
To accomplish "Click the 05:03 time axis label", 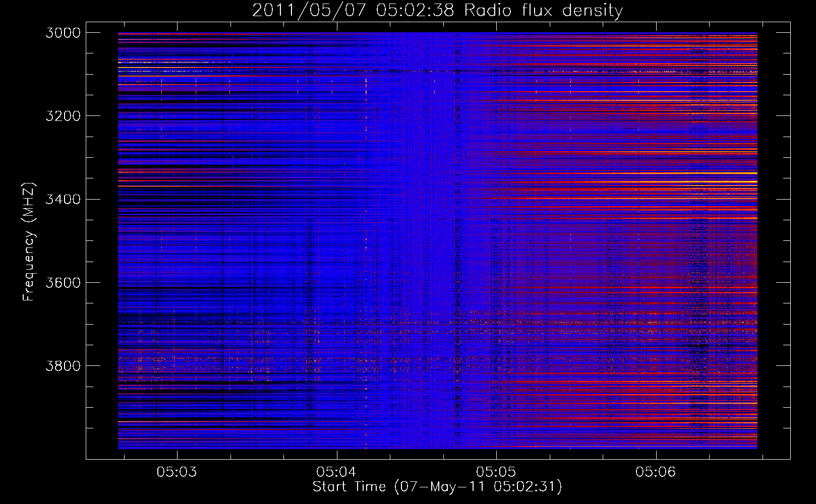I will (x=177, y=472).
